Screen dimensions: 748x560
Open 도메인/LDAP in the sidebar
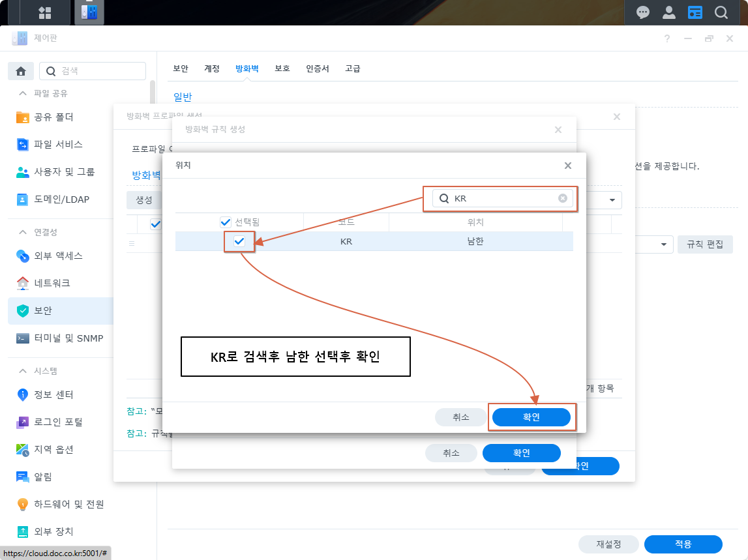(x=61, y=199)
